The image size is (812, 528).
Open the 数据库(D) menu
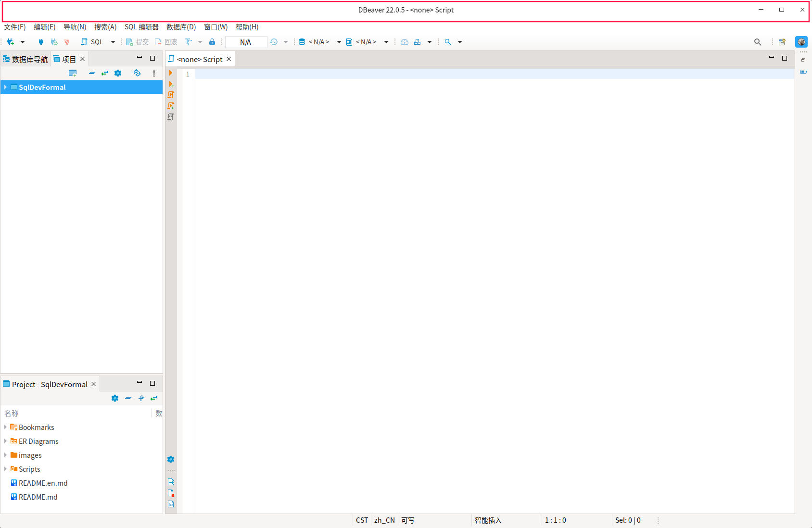click(181, 27)
